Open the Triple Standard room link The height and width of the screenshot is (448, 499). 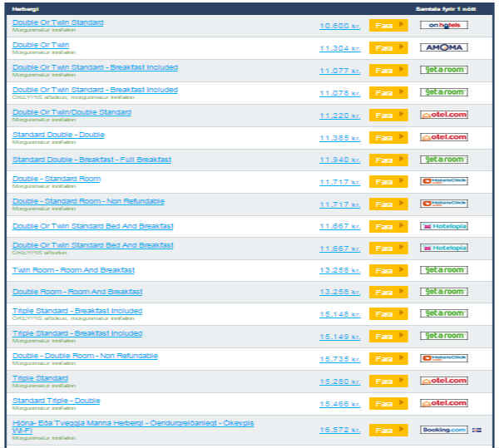pos(40,378)
